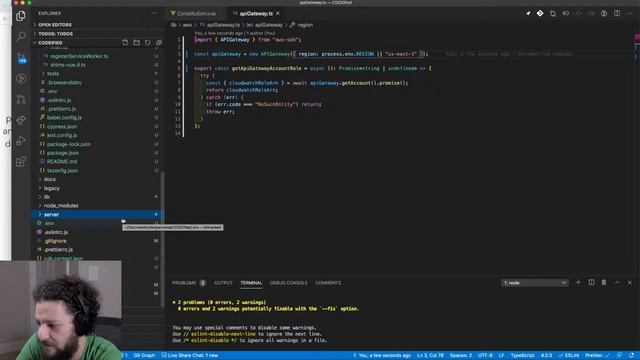The image size is (640, 360).
Task: Click 'You, a few seconds ago' blame status
Action: point(381,356)
